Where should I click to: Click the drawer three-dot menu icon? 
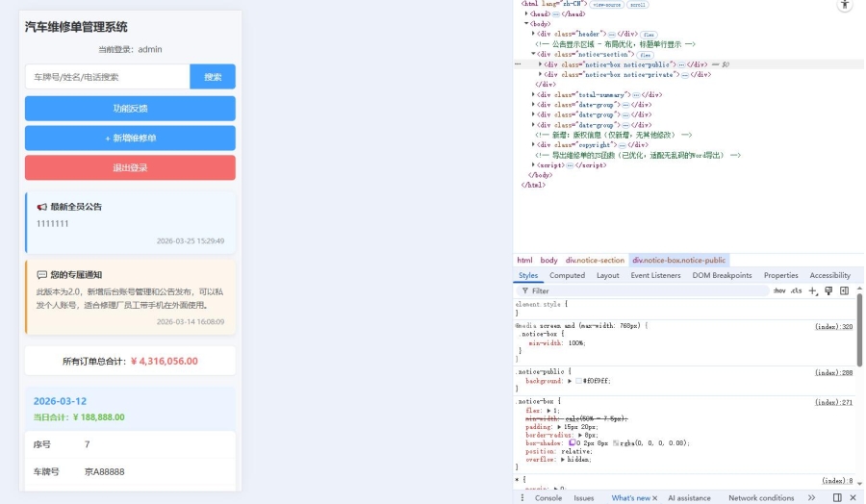pyautogui.click(x=522, y=497)
